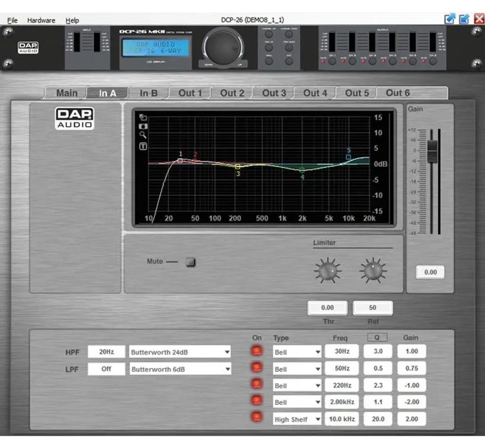Screen dimensions: 485x448
Task: Toggle the 2.00kHz band On LED
Action: tap(256, 401)
